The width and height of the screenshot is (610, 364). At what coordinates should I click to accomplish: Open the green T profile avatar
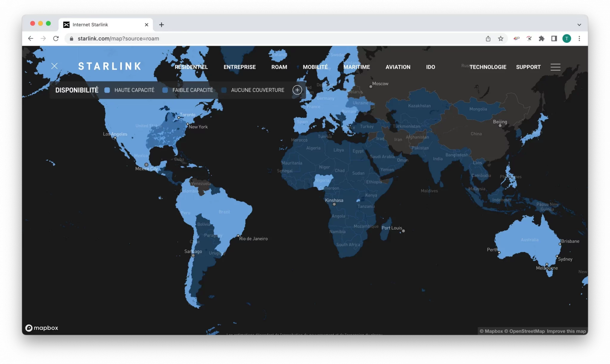coord(567,38)
